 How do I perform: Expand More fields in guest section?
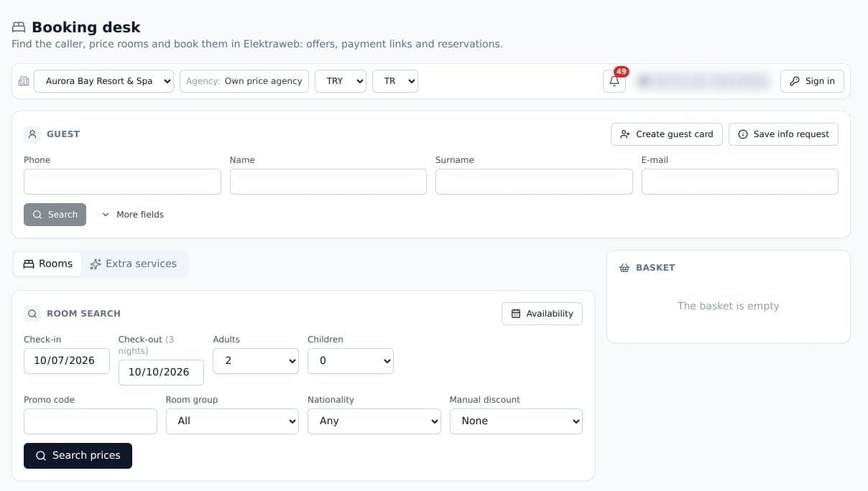coord(133,215)
